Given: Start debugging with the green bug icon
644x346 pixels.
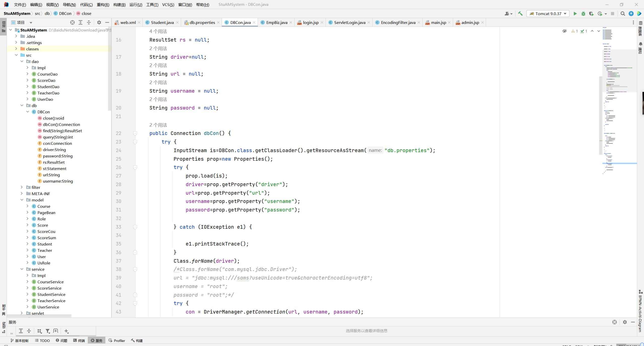Looking at the screenshot, I should point(583,14).
